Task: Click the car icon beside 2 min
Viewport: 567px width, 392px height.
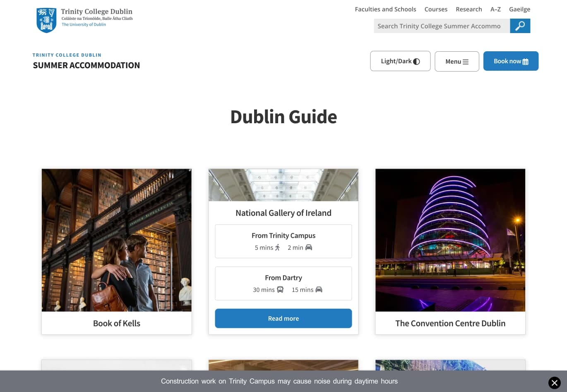Action: point(309,247)
